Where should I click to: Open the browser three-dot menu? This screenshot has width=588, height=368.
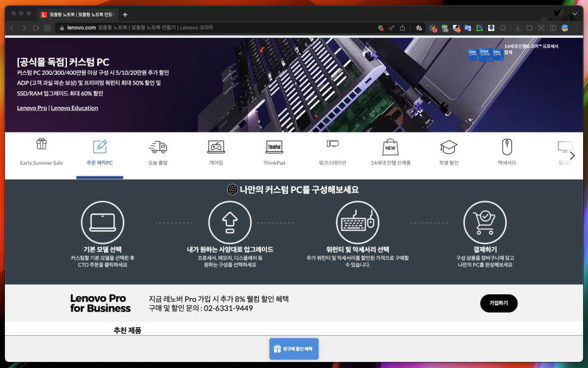coord(576,28)
